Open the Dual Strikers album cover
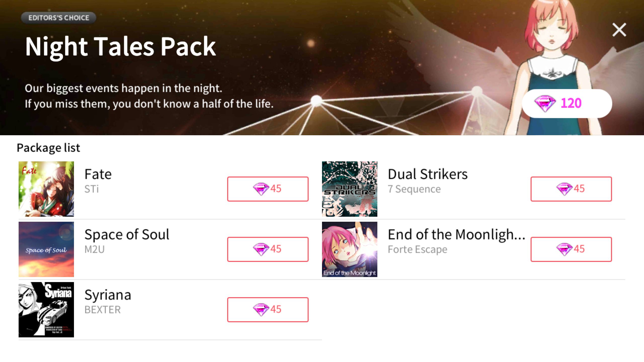The width and height of the screenshot is (644, 362). click(350, 189)
